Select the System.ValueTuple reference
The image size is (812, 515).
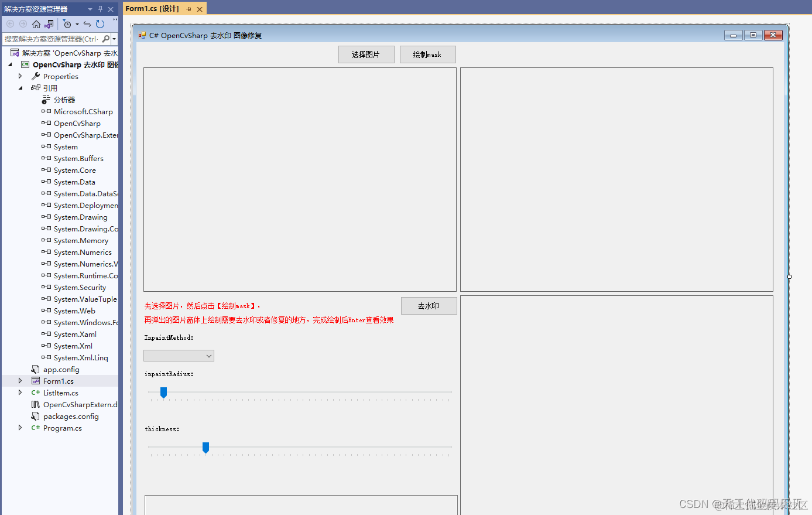(85, 299)
